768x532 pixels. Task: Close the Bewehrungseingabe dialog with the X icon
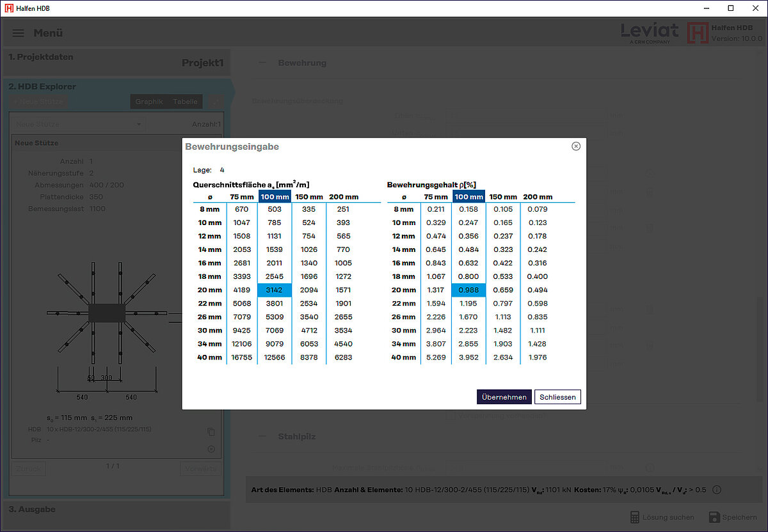(575, 146)
